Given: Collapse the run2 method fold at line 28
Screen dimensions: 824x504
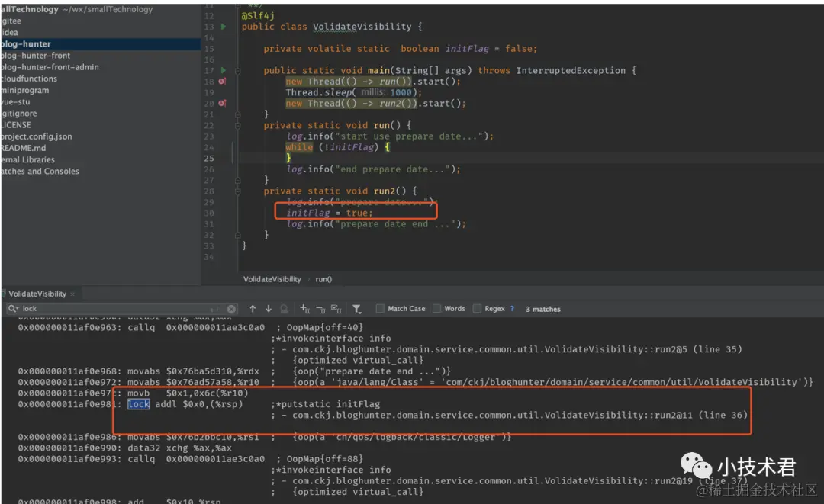Looking at the screenshot, I should tap(237, 191).
